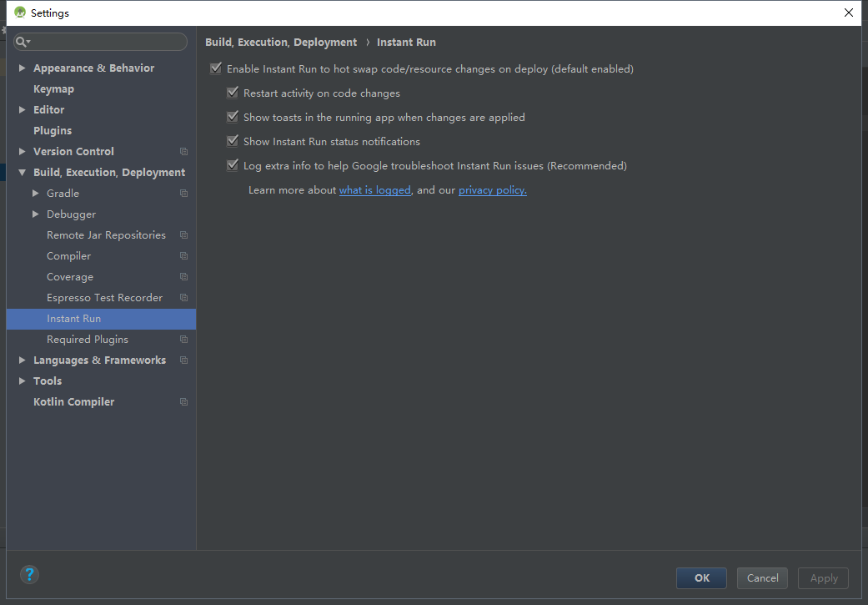Image resolution: width=868 pixels, height=605 pixels.
Task: Uncheck Log extra info to help Google
Action: (233, 165)
